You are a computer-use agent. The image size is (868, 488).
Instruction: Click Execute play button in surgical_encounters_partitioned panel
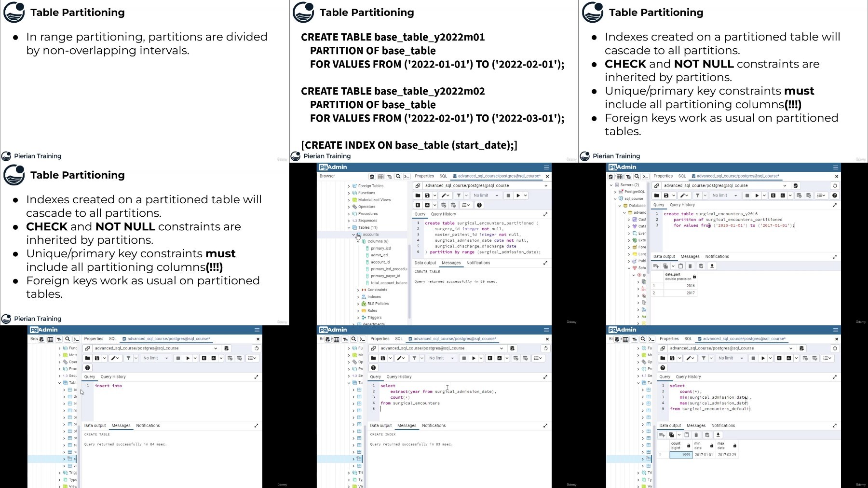pos(518,195)
